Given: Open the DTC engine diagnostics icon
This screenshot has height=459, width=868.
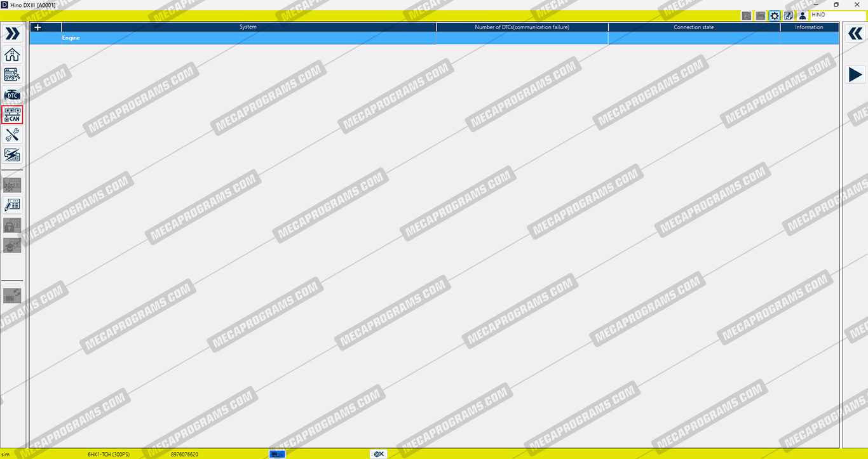Looking at the screenshot, I should [x=12, y=95].
